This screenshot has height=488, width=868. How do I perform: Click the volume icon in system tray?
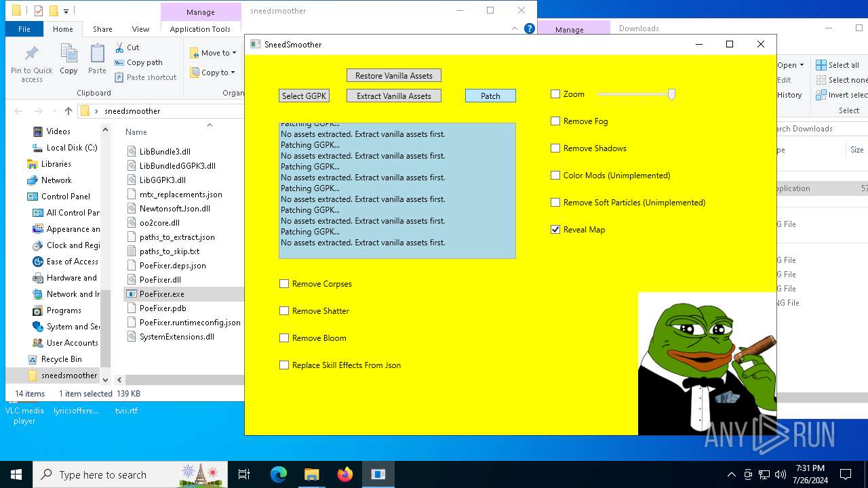[x=780, y=474]
